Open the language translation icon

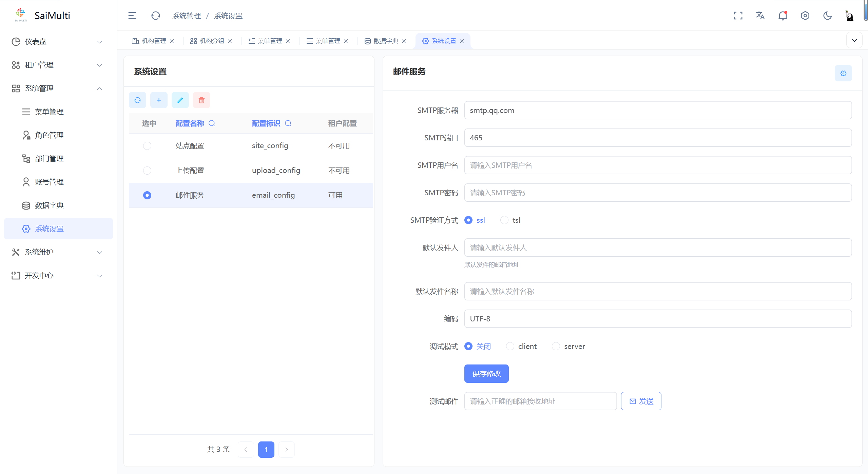pos(760,16)
